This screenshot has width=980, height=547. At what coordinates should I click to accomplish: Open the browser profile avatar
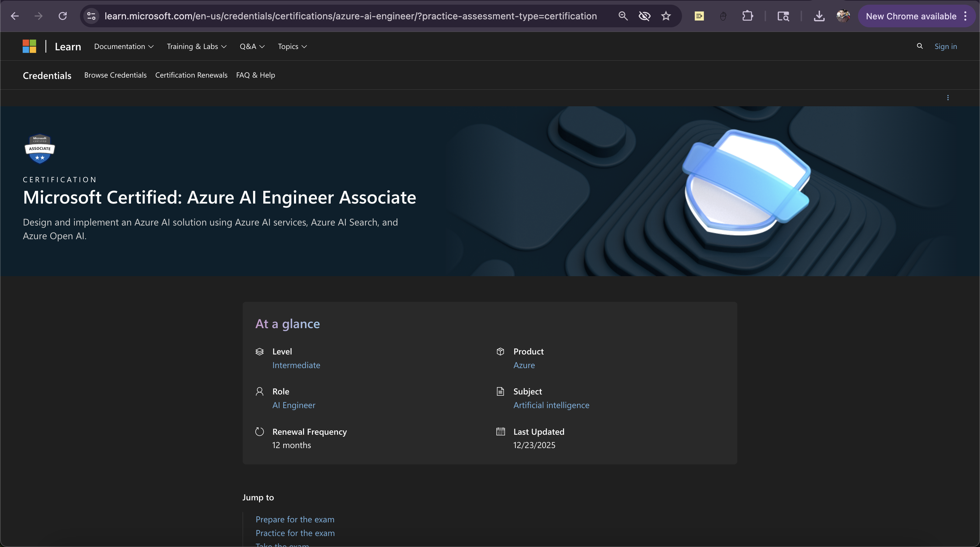pos(843,16)
